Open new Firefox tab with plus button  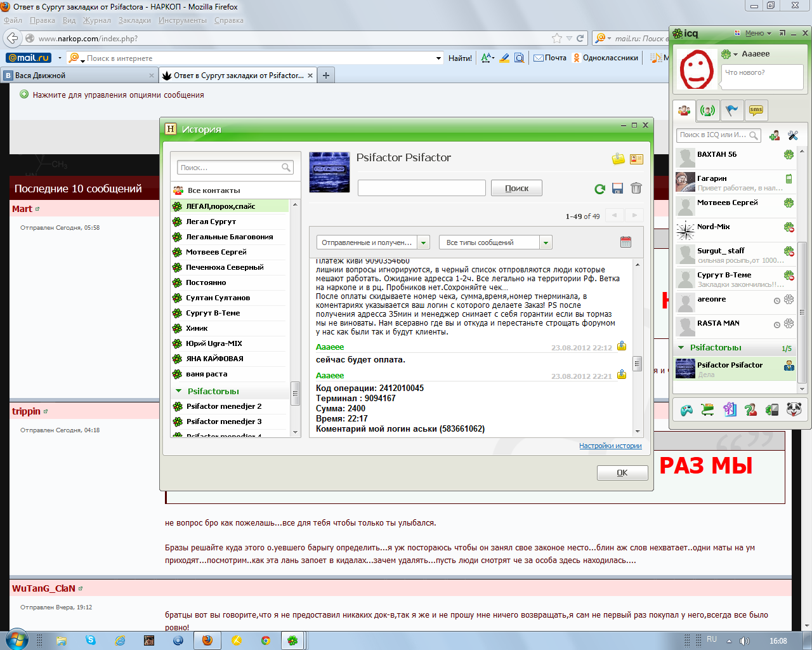(x=326, y=75)
